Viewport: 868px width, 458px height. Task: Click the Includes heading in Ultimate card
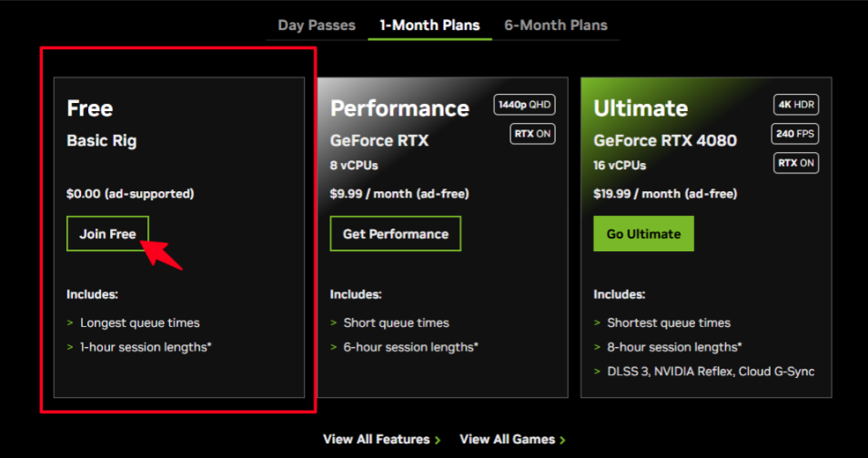click(x=619, y=295)
